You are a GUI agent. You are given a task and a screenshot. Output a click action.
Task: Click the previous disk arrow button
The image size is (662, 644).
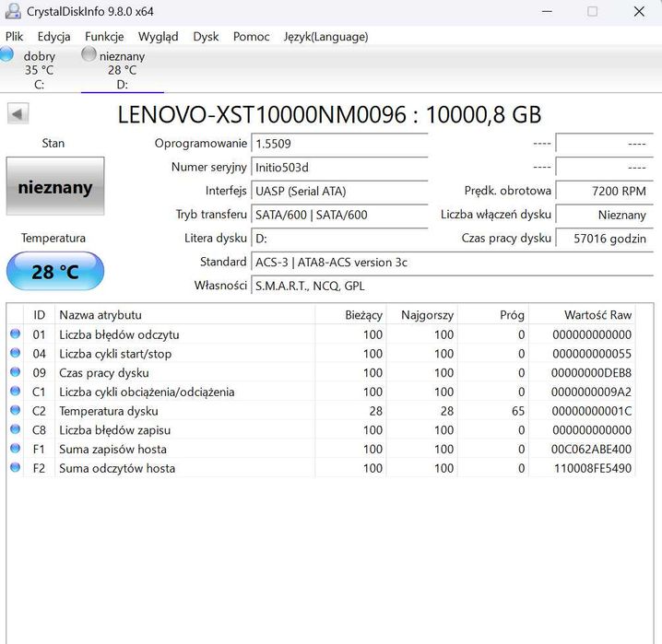pyautogui.click(x=18, y=113)
